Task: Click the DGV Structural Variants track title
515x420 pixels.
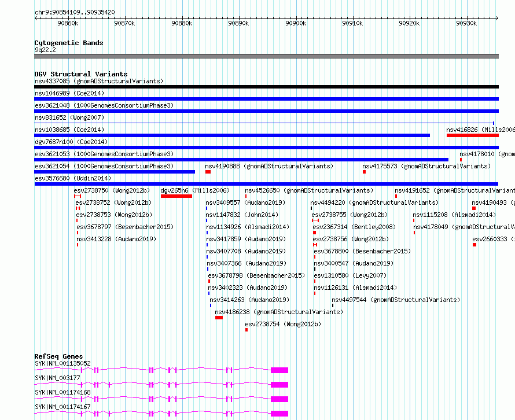Action: pyautogui.click(x=81, y=74)
